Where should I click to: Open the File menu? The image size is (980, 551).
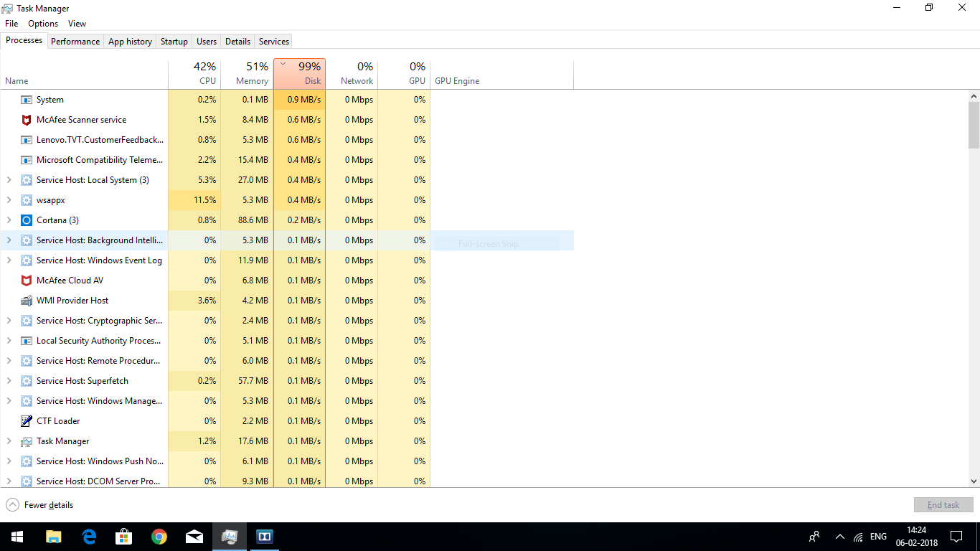tap(11, 24)
